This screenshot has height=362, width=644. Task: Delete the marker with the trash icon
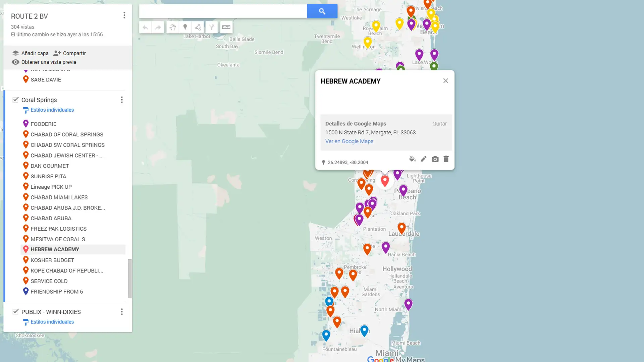[446, 159]
